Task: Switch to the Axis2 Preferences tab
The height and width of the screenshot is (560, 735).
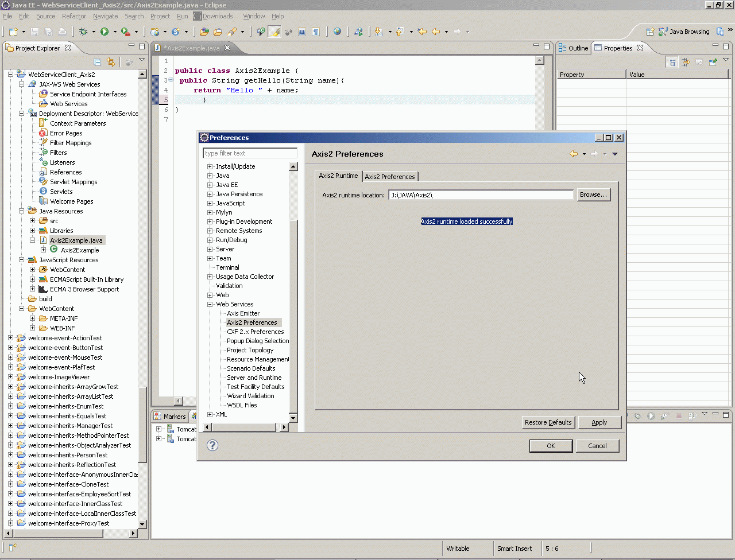Action: (390, 177)
